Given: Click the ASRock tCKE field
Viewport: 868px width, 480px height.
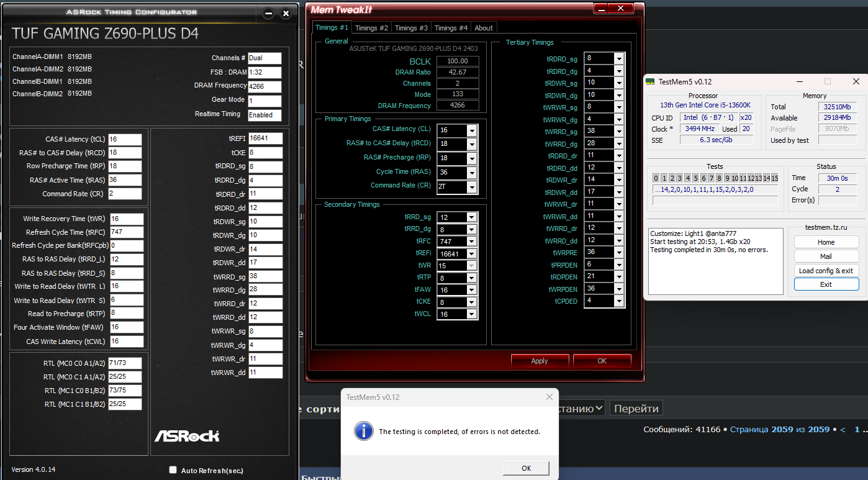Looking at the screenshot, I should [266, 153].
